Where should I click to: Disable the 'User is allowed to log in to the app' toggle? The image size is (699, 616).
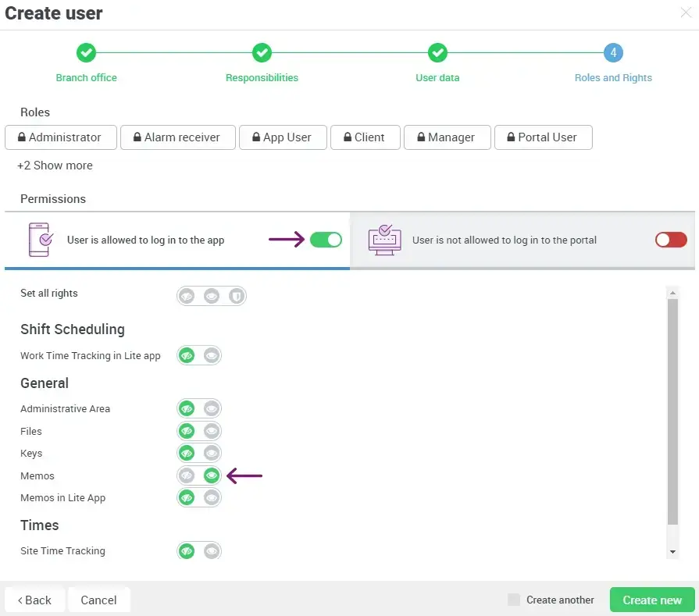[326, 240]
